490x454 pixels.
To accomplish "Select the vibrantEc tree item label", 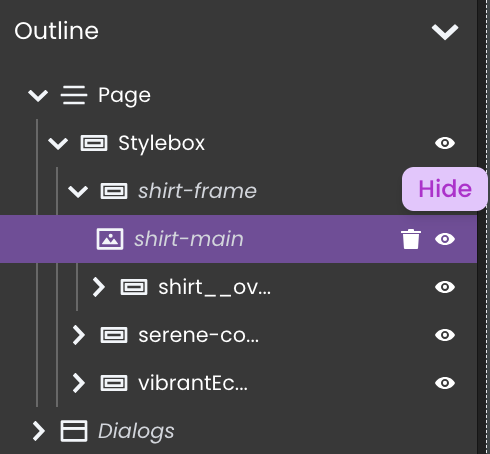I will click(x=193, y=383).
